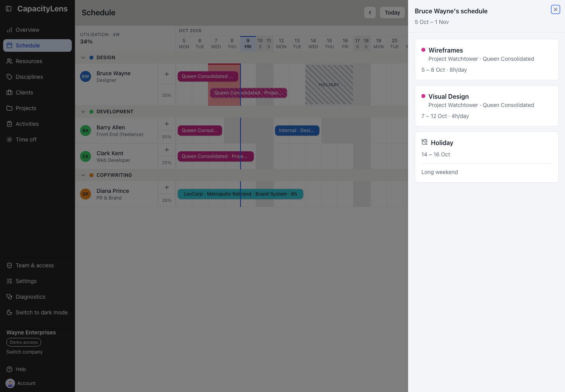Go to the Clients menu label
Screen dimensions: 565x392
point(24,93)
